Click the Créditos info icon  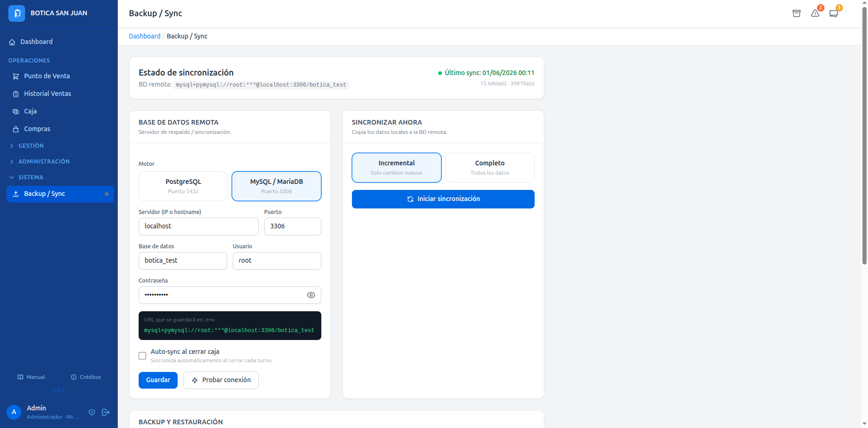(74, 377)
